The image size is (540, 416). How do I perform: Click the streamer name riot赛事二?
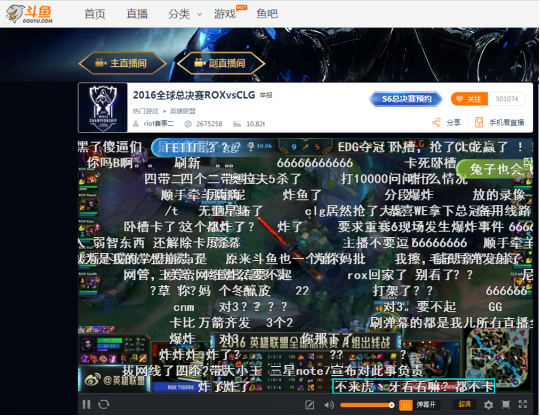point(159,124)
